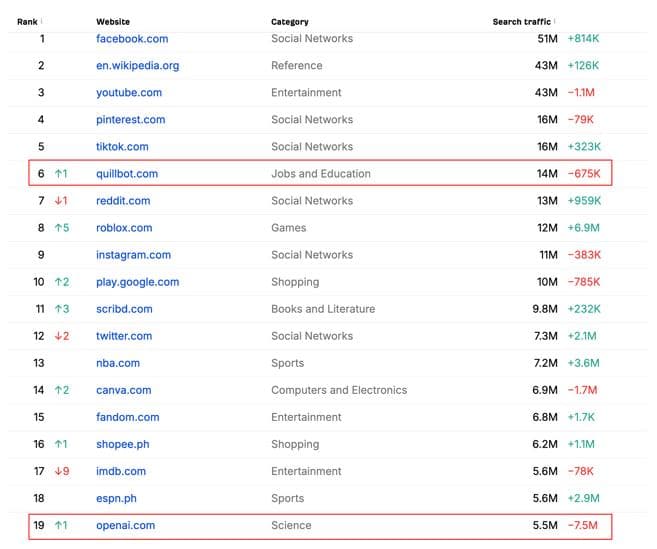
Task: Open en.wikipedia.org link
Action: 138,66
